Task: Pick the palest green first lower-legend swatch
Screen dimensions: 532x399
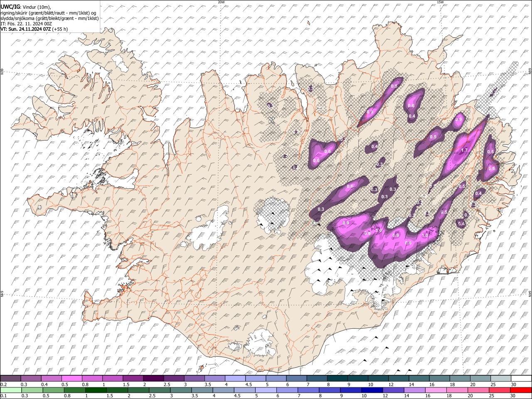Action: [10, 390]
